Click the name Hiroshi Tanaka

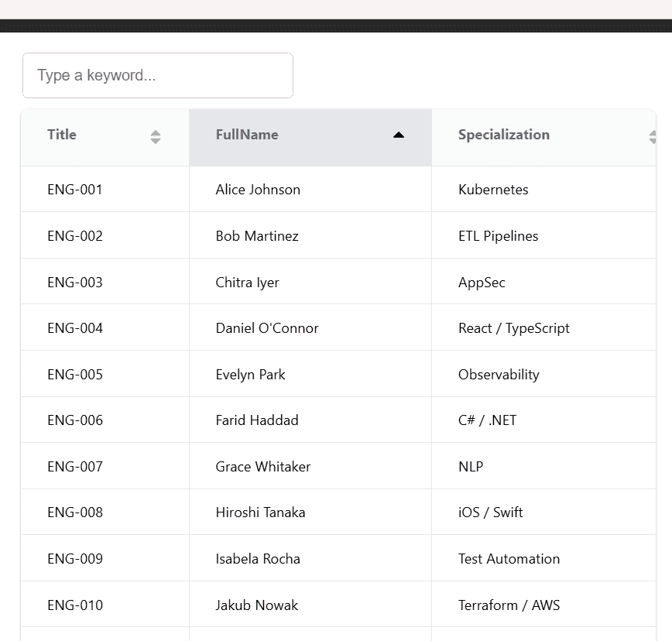point(261,512)
